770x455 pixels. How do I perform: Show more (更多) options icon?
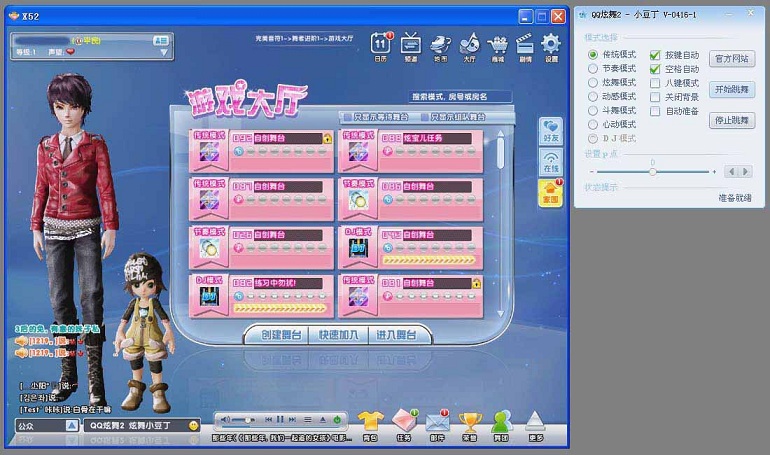pos(535,425)
